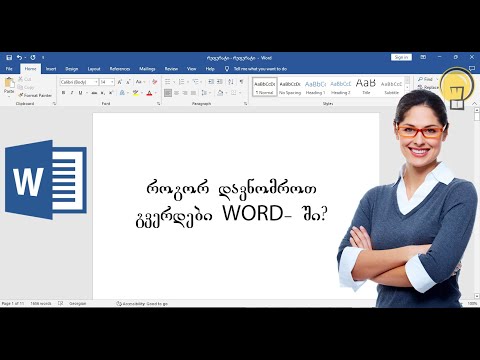Click the Cut command

pyautogui.click(x=25, y=79)
